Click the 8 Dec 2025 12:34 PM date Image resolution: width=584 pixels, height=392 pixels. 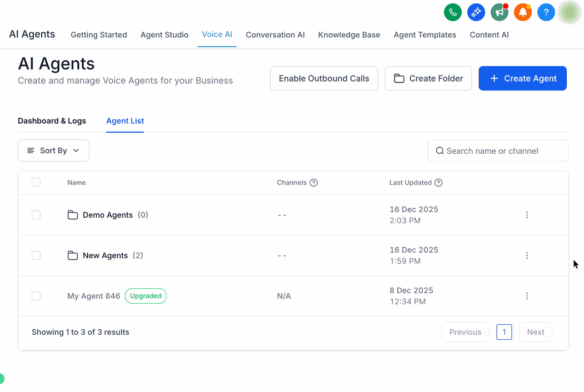pos(411,296)
